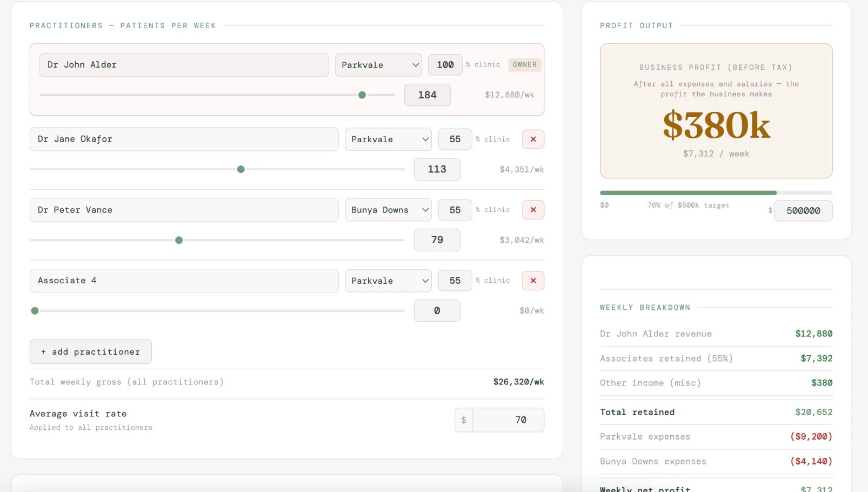Click the ($9,200) Parkvale expenses value
868x492 pixels.
pyautogui.click(x=811, y=437)
